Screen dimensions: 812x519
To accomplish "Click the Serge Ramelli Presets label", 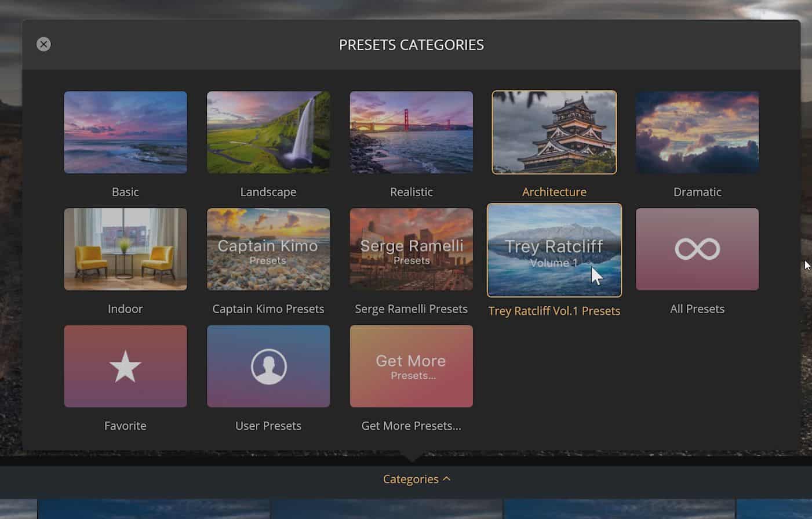I will click(411, 309).
